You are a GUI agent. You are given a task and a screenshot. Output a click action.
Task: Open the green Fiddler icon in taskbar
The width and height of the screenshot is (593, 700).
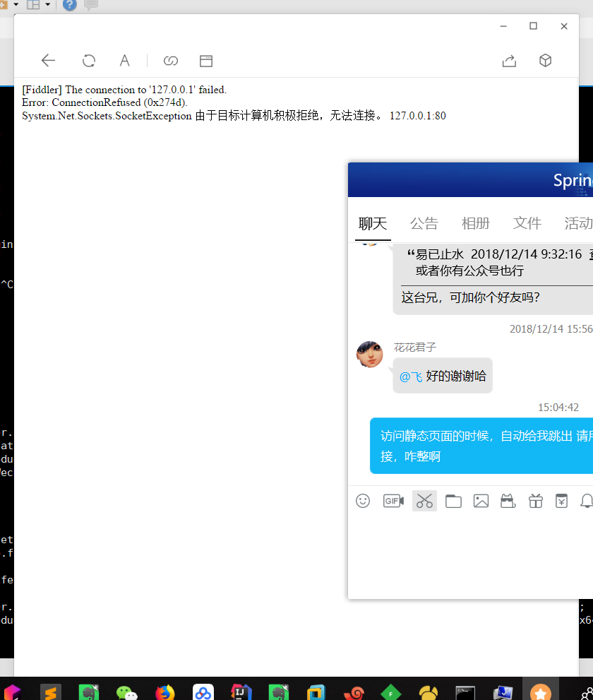point(391,693)
